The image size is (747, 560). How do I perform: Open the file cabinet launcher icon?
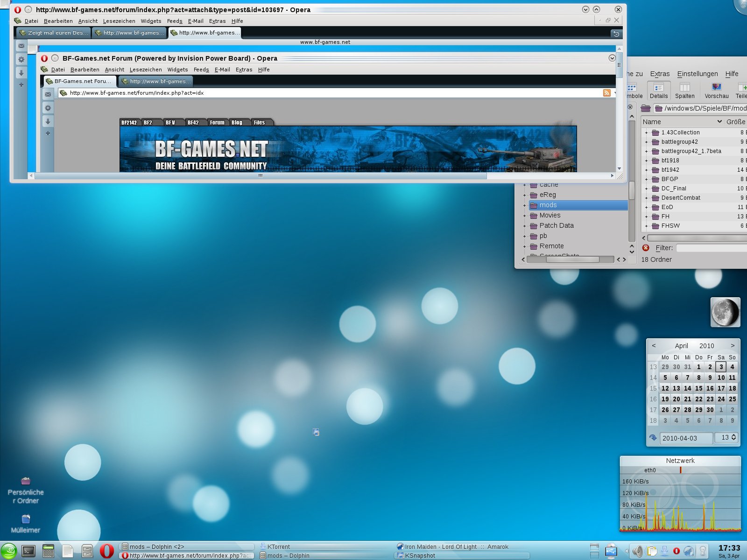(87, 551)
